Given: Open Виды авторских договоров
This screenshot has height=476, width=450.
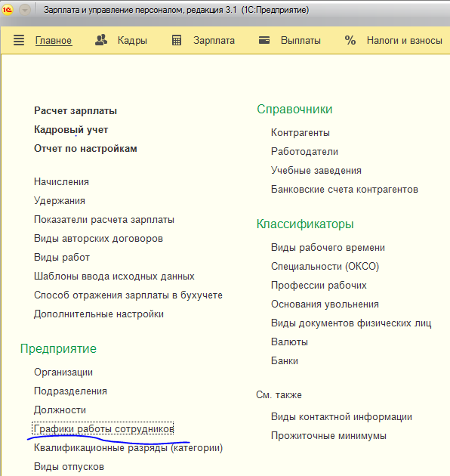Looking at the screenshot, I should pyautogui.click(x=98, y=238).
